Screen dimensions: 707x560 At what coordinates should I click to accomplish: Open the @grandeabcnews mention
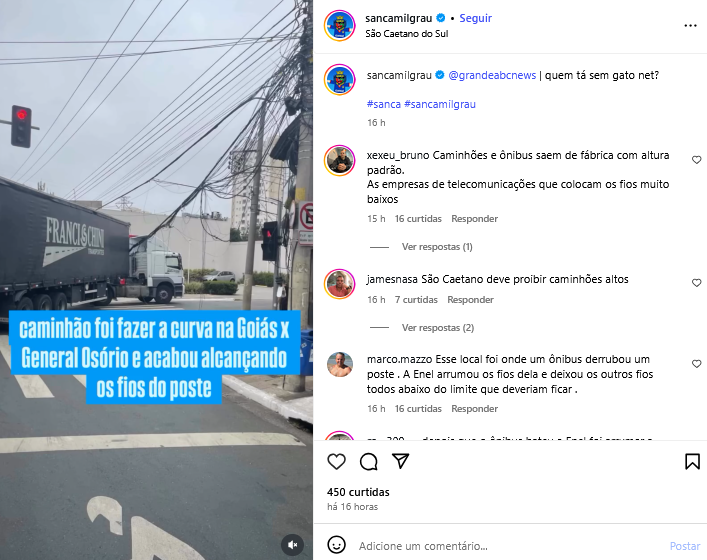(x=492, y=75)
